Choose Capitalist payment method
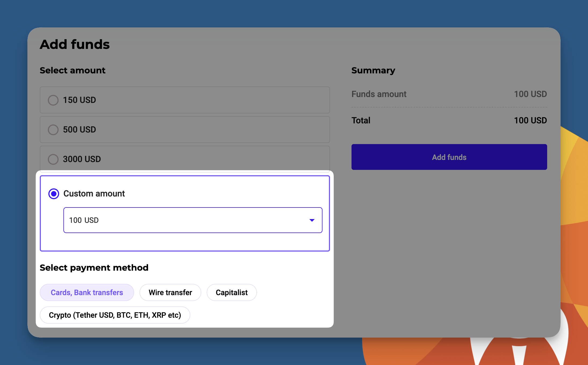The height and width of the screenshot is (365, 588). pyautogui.click(x=232, y=292)
